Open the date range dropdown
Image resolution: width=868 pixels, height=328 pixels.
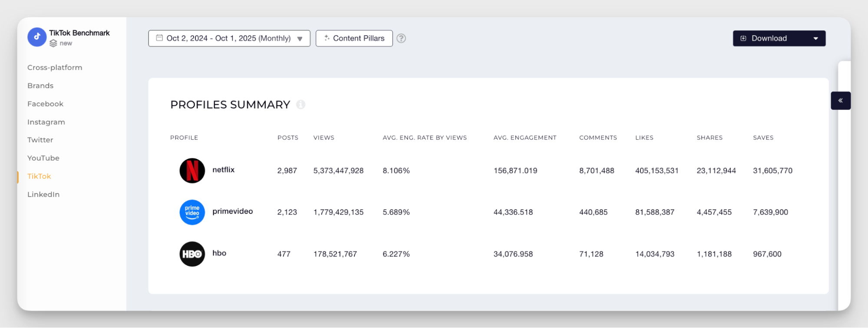point(229,38)
